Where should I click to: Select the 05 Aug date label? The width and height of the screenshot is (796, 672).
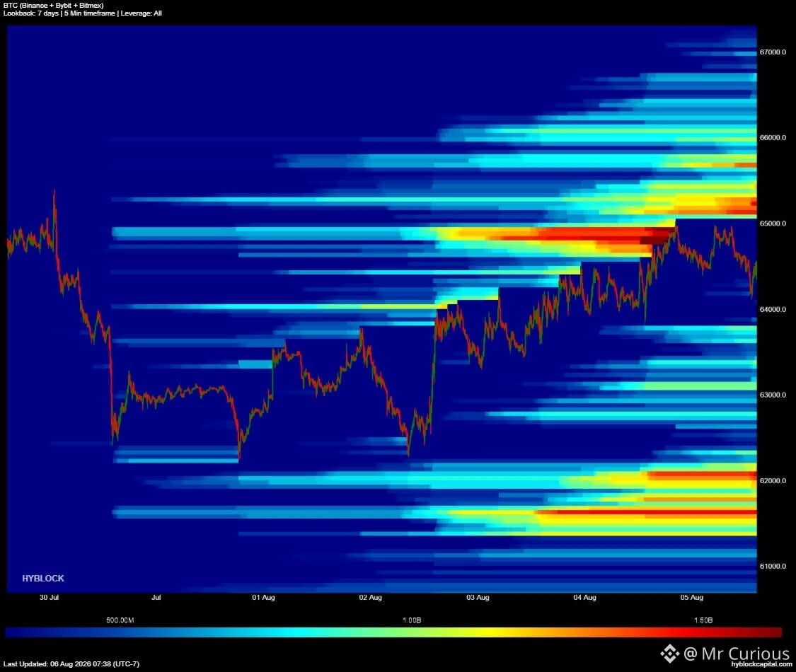tap(692, 598)
